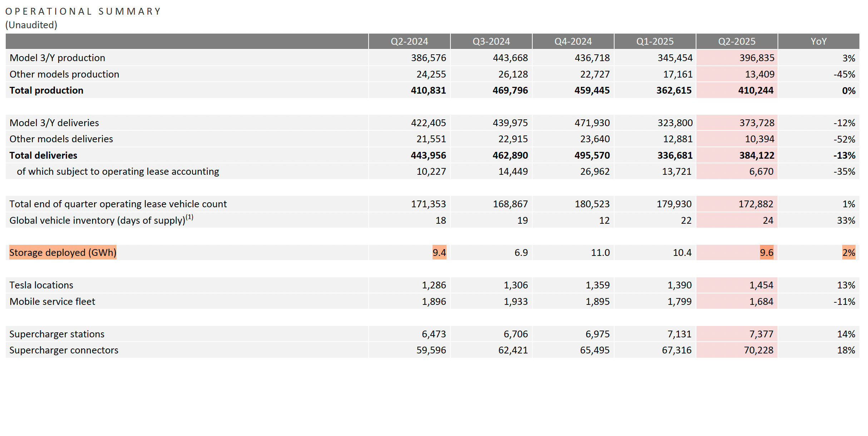Click the Global vehicle inventory label
The width and height of the screenshot is (868, 436).
[x=97, y=221]
